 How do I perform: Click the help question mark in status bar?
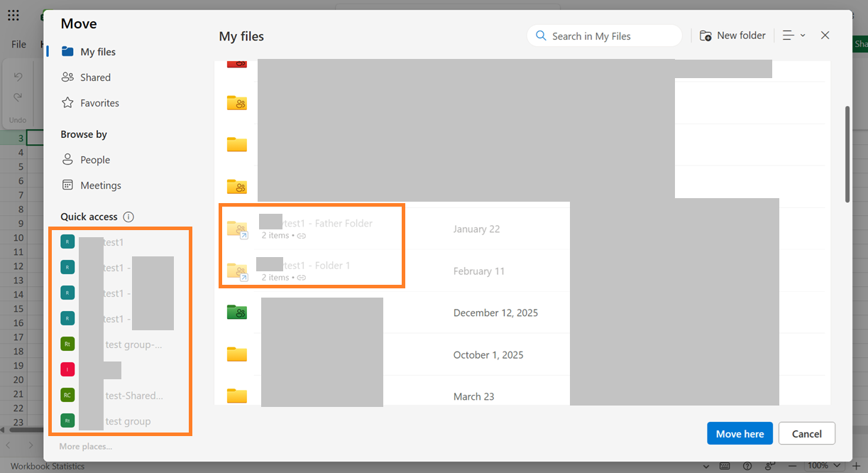click(x=747, y=467)
